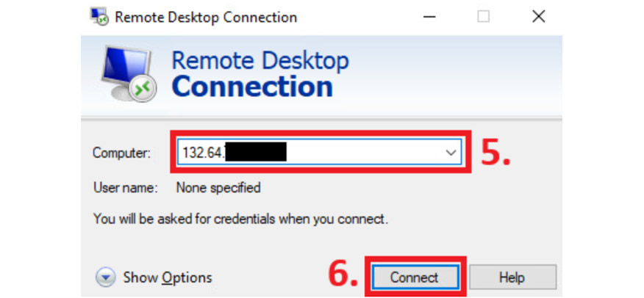Click the red step 6 annotation
The width and height of the screenshot is (644, 298).
tap(342, 274)
